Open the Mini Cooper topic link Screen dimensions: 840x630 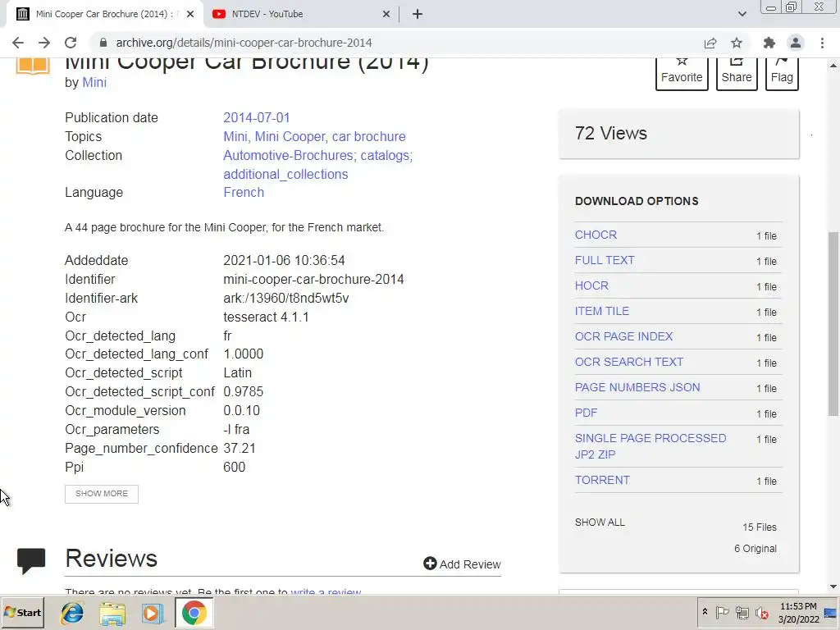290,137
